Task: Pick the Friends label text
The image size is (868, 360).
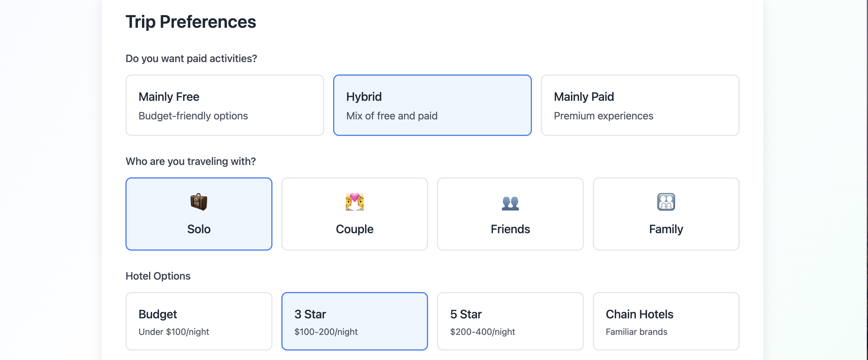Action: click(x=510, y=229)
